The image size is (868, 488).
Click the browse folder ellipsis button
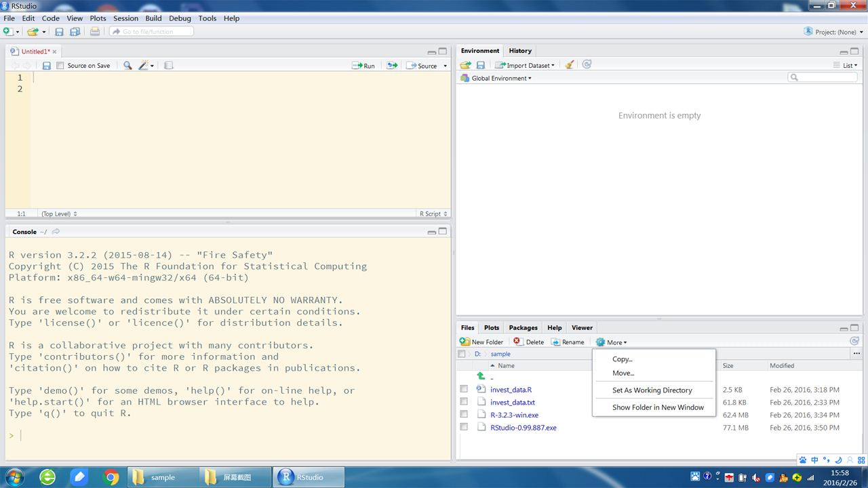tap(856, 354)
